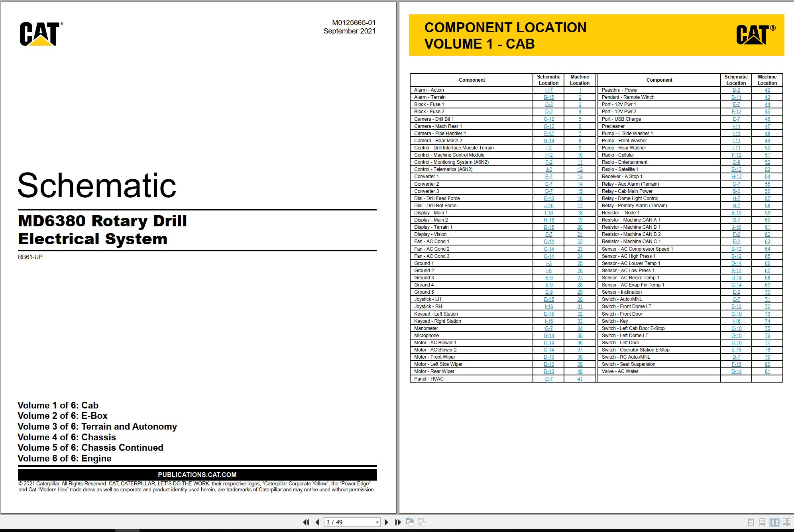Click the 'Pump - Front Washer' row label

(x=624, y=141)
